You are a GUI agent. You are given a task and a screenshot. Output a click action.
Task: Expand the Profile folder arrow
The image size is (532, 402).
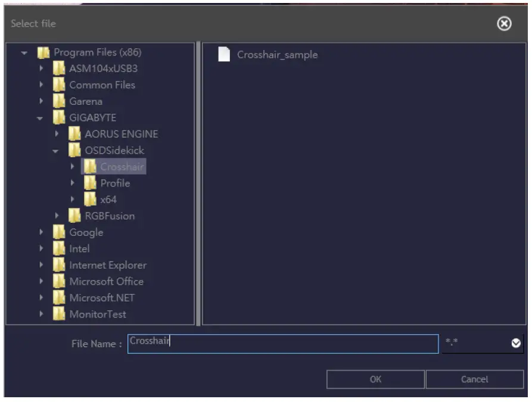click(x=72, y=183)
